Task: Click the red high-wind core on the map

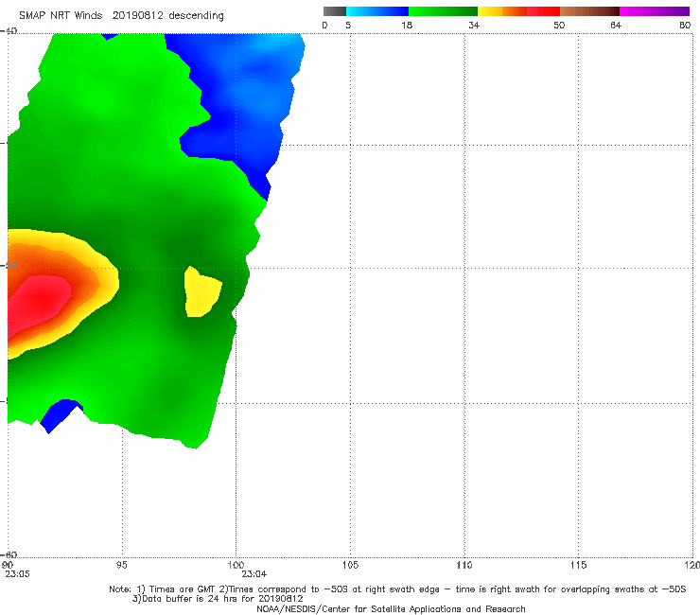Action: 38,304
